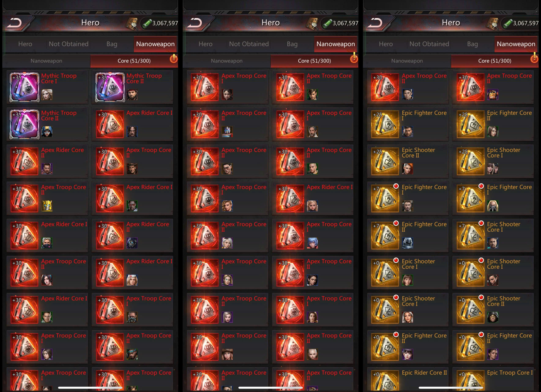This screenshot has height=392, width=541.
Task: Select the Optimus Prime hero portrait
Action: pyautogui.click(x=227, y=132)
